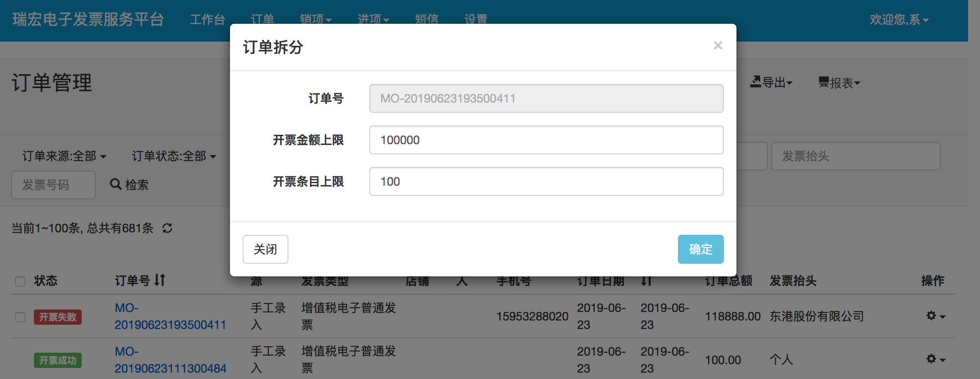
Task: Click the 确定 button to confirm split
Action: coord(700,249)
